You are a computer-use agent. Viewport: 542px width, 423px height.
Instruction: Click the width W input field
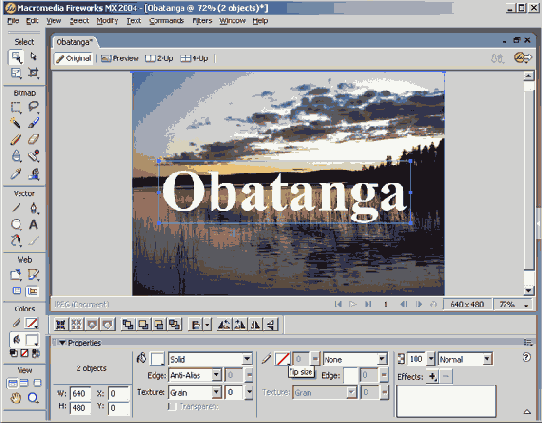[x=80, y=394]
